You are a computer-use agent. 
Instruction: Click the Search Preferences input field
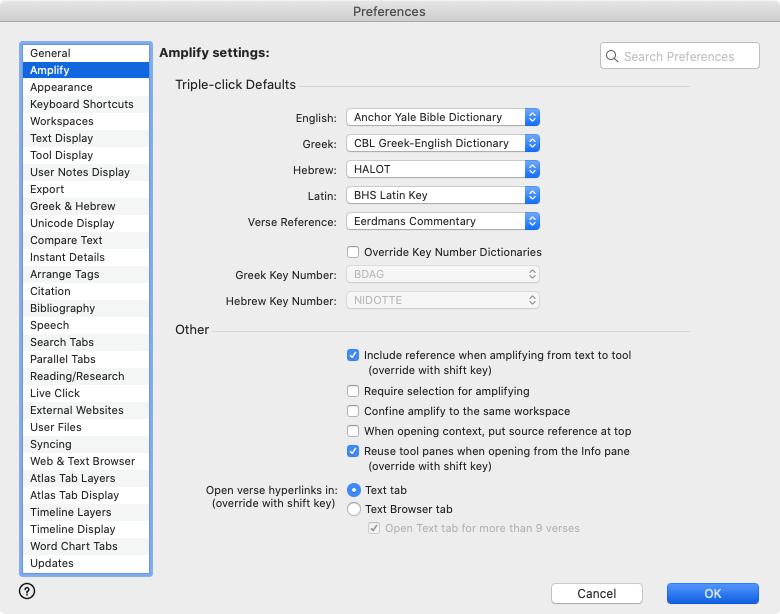pos(685,57)
